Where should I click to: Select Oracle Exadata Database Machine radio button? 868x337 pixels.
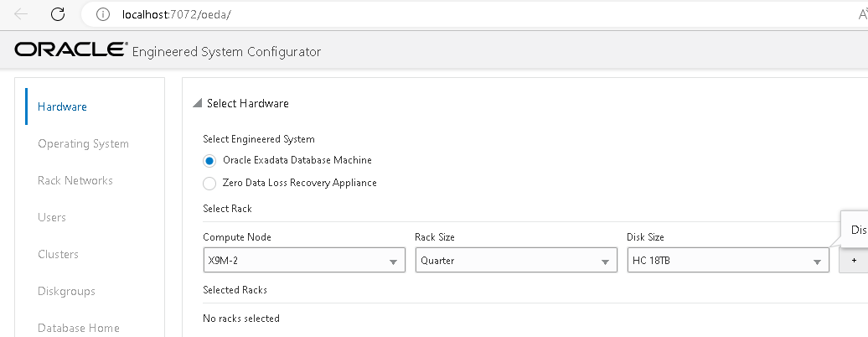pyautogui.click(x=209, y=161)
